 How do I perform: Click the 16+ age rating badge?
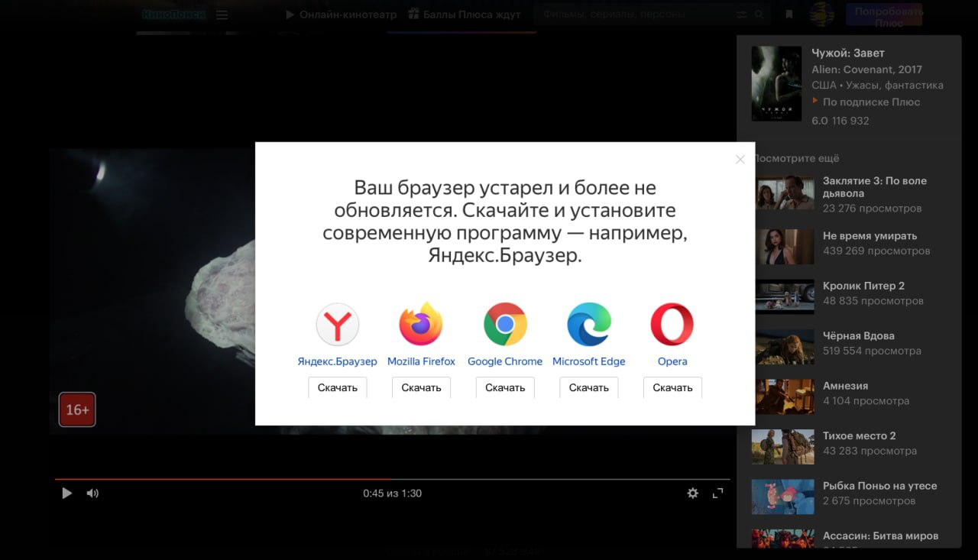click(x=77, y=409)
